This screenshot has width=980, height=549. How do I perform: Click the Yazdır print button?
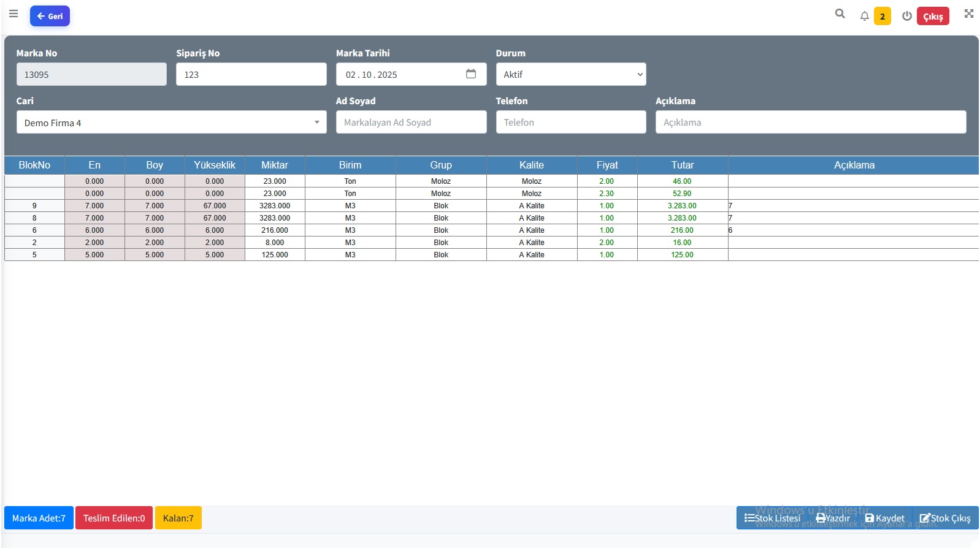click(833, 518)
